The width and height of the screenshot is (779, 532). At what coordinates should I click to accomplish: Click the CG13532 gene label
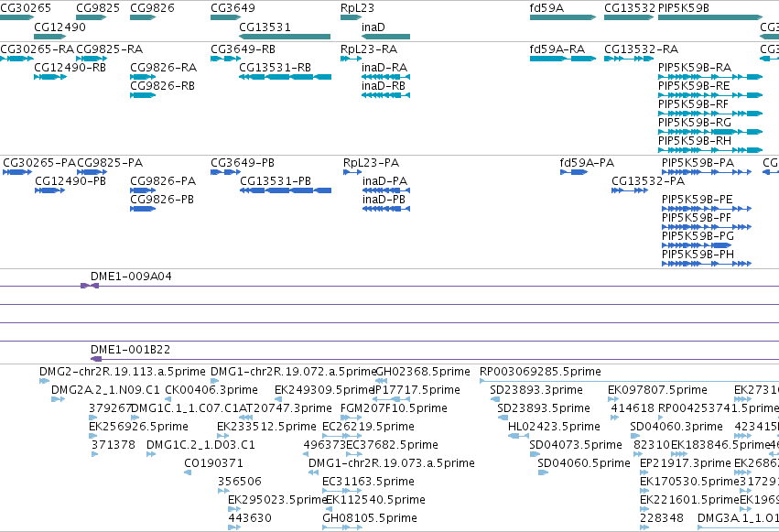pyautogui.click(x=630, y=8)
